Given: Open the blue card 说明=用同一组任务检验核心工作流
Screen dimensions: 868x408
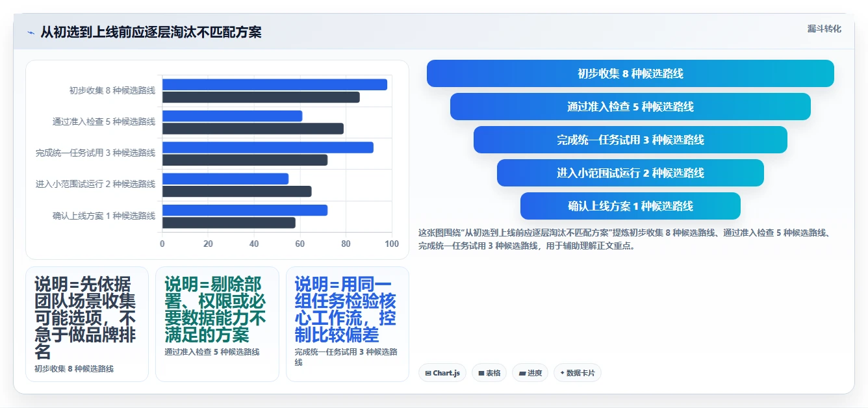Looking at the screenshot, I should (348, 324).
